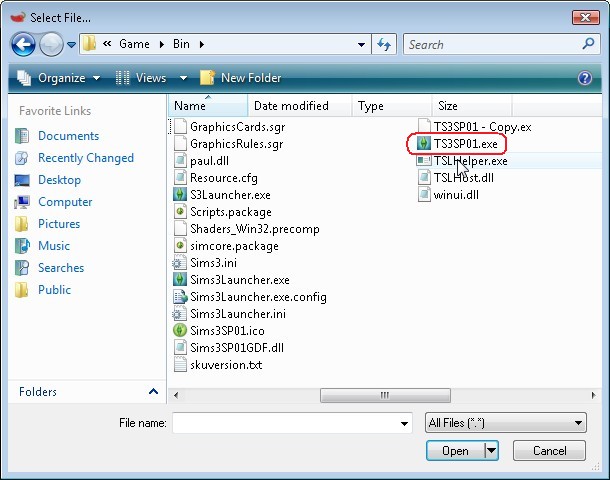Click the help question mark icon

click(x=585, y=78)
